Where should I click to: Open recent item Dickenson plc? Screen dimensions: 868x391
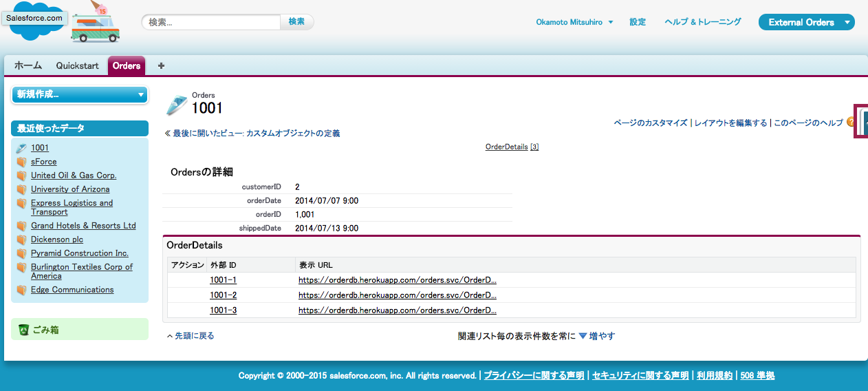click(x=57, y=240)
